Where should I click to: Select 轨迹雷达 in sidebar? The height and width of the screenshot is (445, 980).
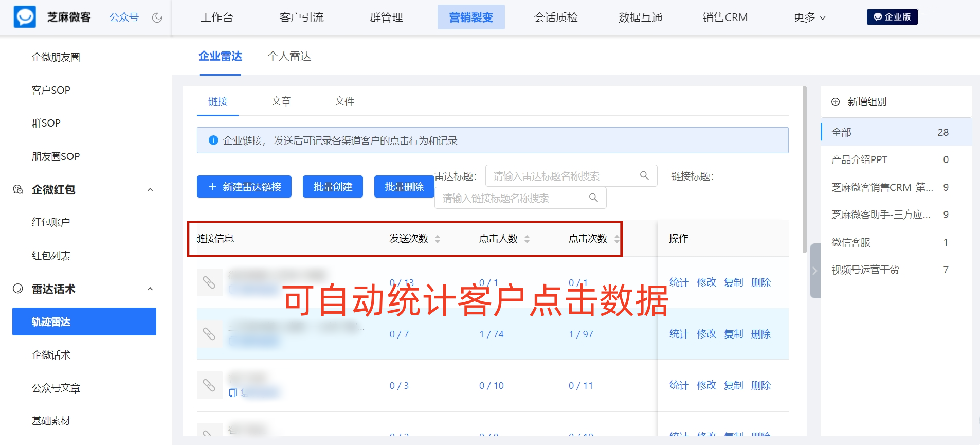[x=84, y=322]
